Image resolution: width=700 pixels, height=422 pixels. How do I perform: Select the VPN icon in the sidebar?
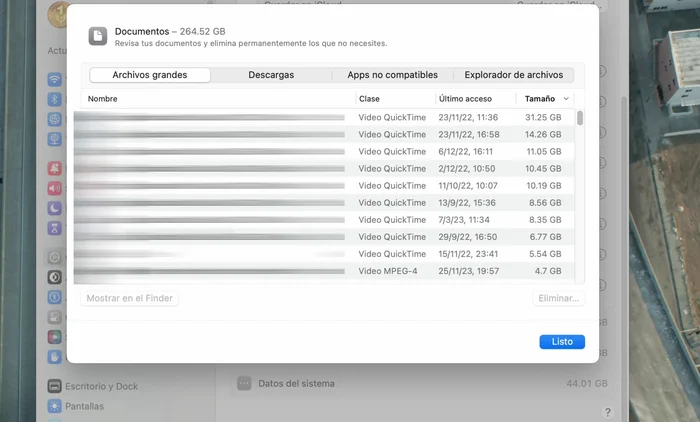pyautogui.click(x=54, y=139)
